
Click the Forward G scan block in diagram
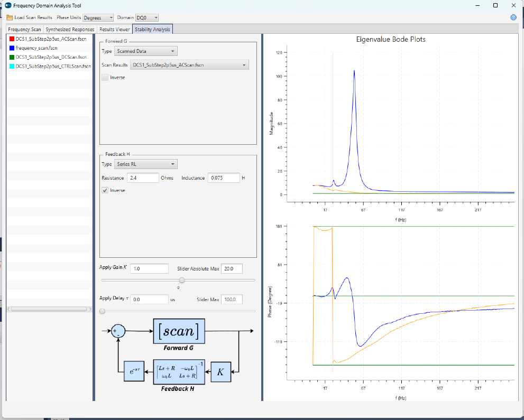tap(179, 331)
